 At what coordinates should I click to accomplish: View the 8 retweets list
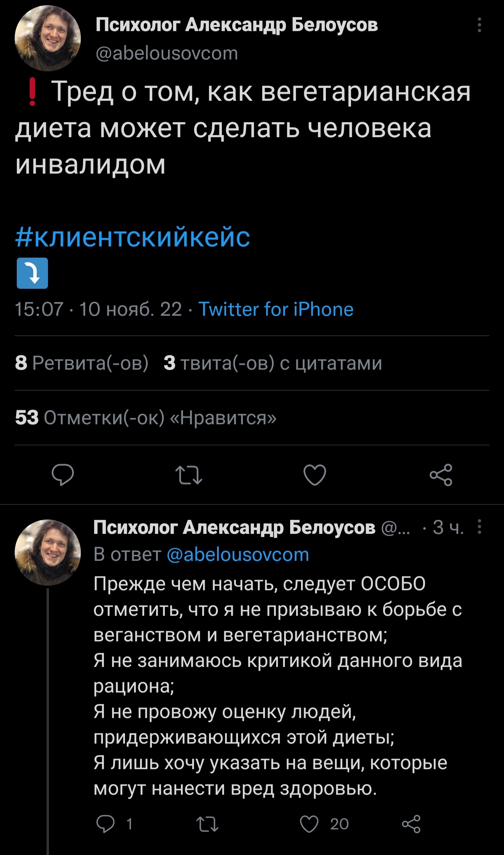tap(82, 363)
